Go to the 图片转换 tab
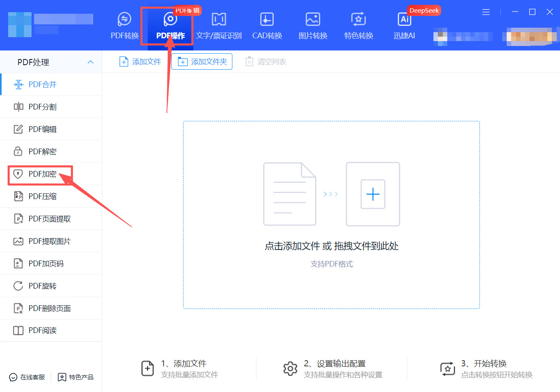This screenshot has height=392, width=560. [x=313, y=26]
